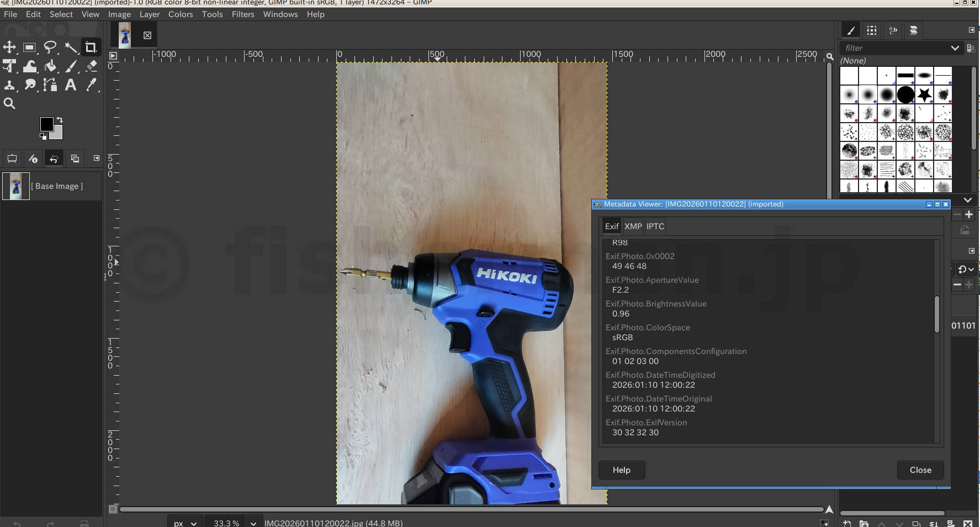Choose the Clone stamp tool
The image size is (980, 527).
point(9,85)
